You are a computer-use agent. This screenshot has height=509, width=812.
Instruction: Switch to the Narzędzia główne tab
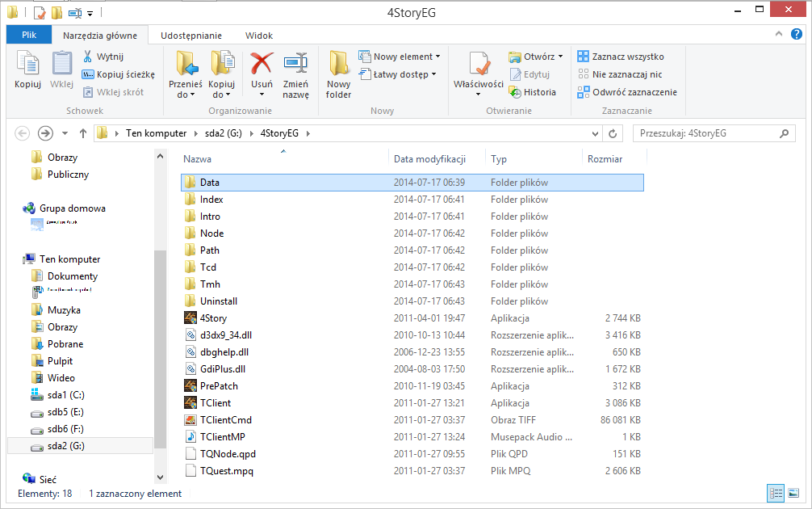pos(100,36)
